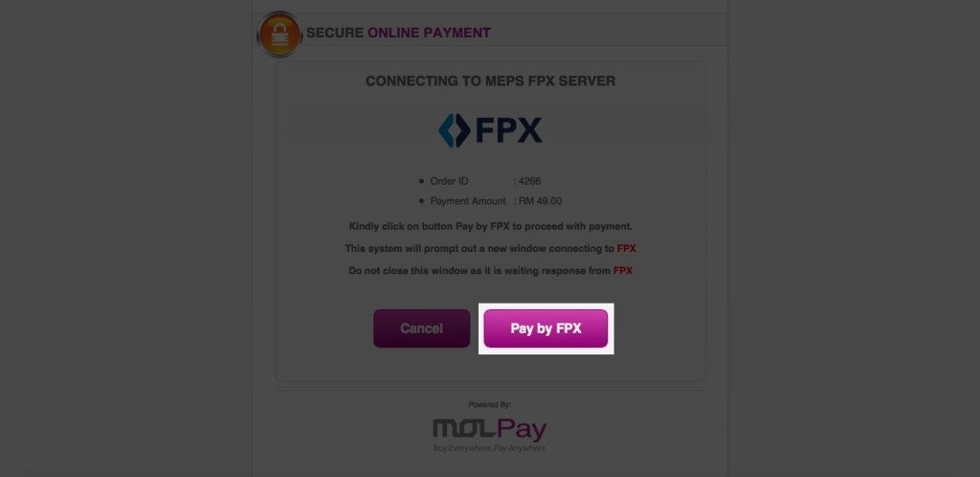This screenshot has height=477, width=980.
Task: Click the FPX logo image
Action: [x=491, y=130]
